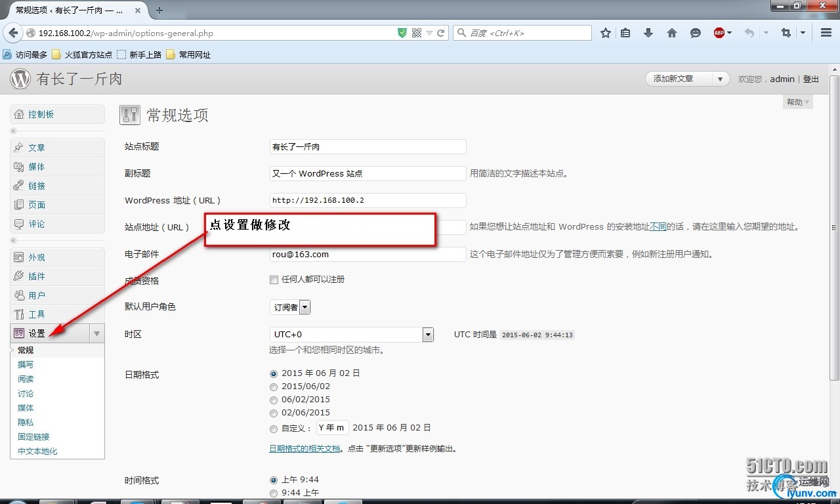Open the 阅读 settings submenu
This screenshot has width=840, height=504.
(26, 379)
